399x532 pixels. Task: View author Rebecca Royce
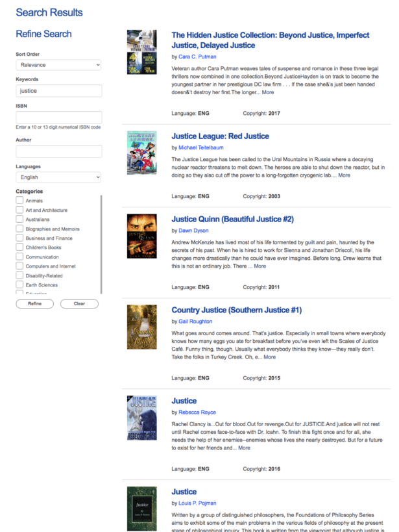pyautogui.click(x=197, y=412)
